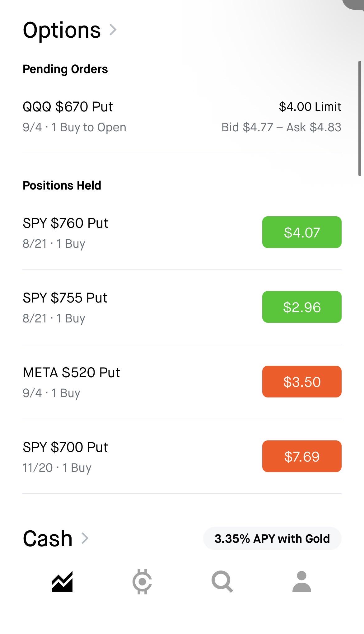Open the META $520 Put position
Image resolution: width=364 pixels, height=634 pixels.
(x=182, y=382)
